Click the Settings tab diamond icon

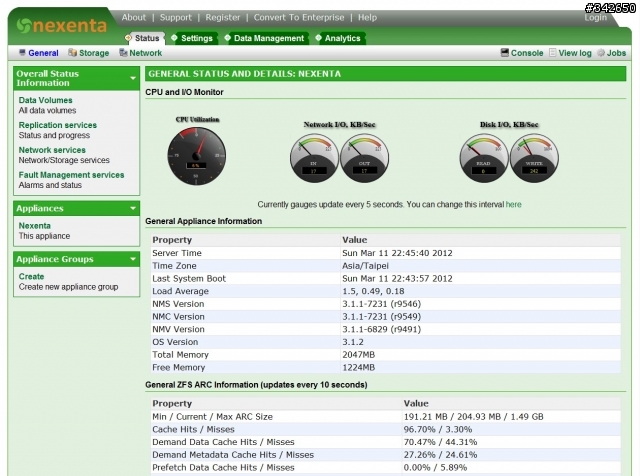(x=174, y=38)
